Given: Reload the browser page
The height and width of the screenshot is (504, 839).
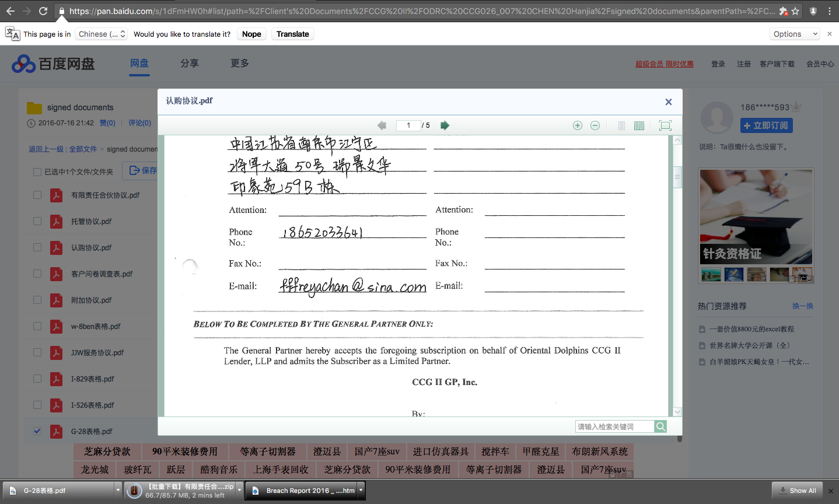Looking at the screenshot, I should (x=43, y=11).
